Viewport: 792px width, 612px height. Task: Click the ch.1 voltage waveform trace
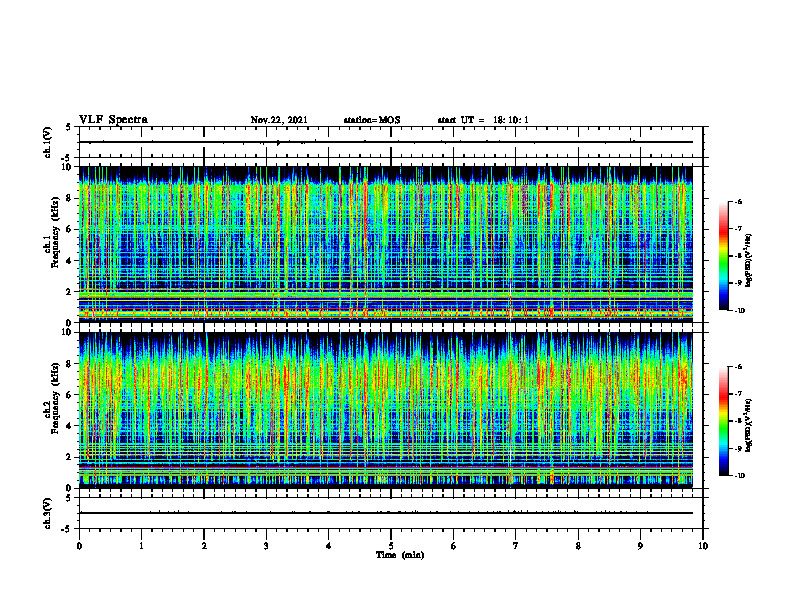(x=386, y=142)
